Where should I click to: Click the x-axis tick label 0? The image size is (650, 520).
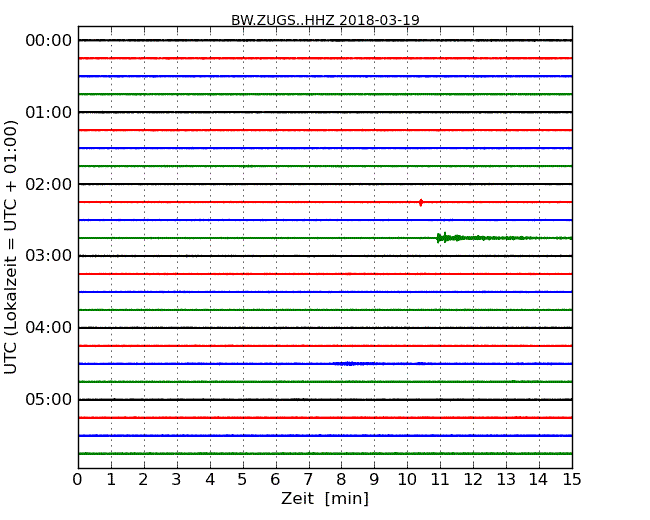tap(78, 480)
